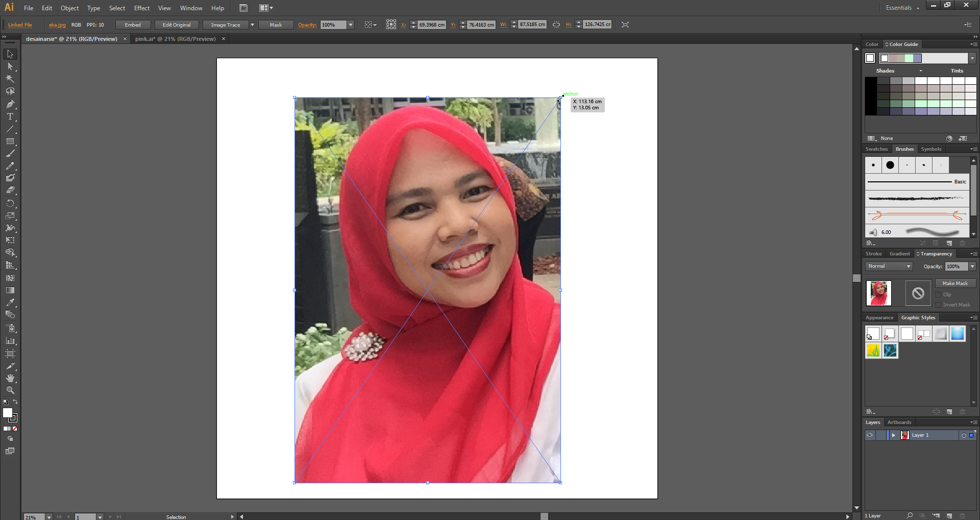
Task: Switch to the Artboards tab
Action: click(899, 422)
